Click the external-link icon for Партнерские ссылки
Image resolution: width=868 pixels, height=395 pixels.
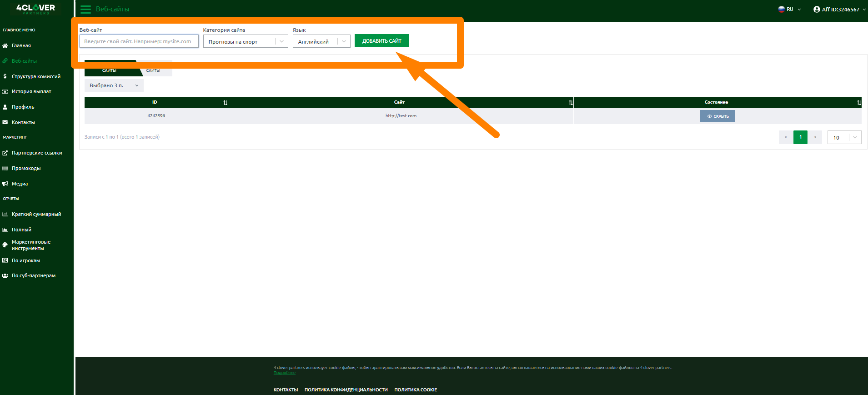[5, 153]
